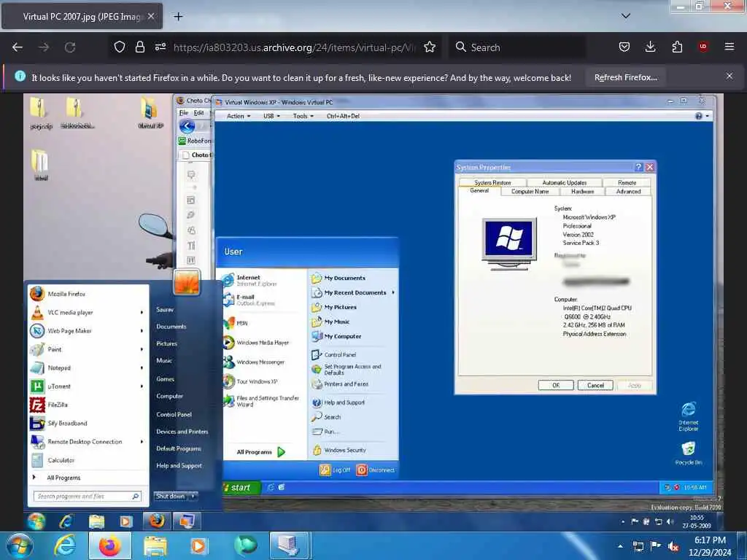Focus the Firefox URL address field
The width and height of the screenshot is (747, 560).
coord(295,47)
